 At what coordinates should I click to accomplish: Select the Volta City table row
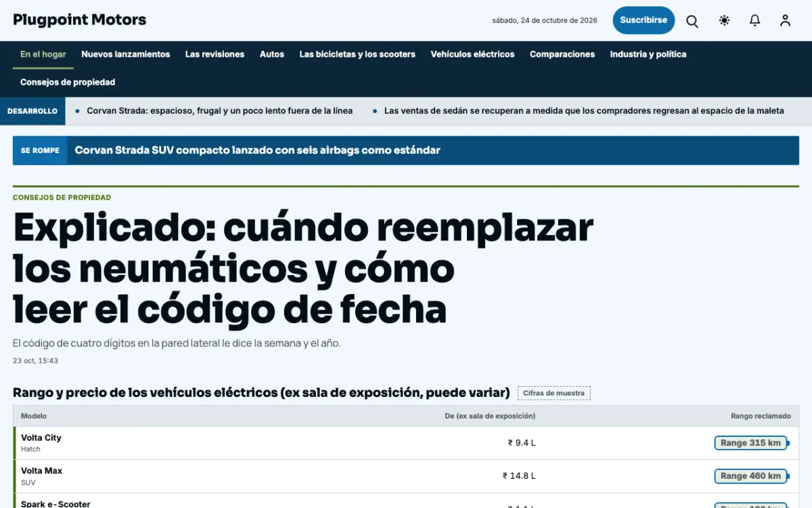click(x=406, y=443)
